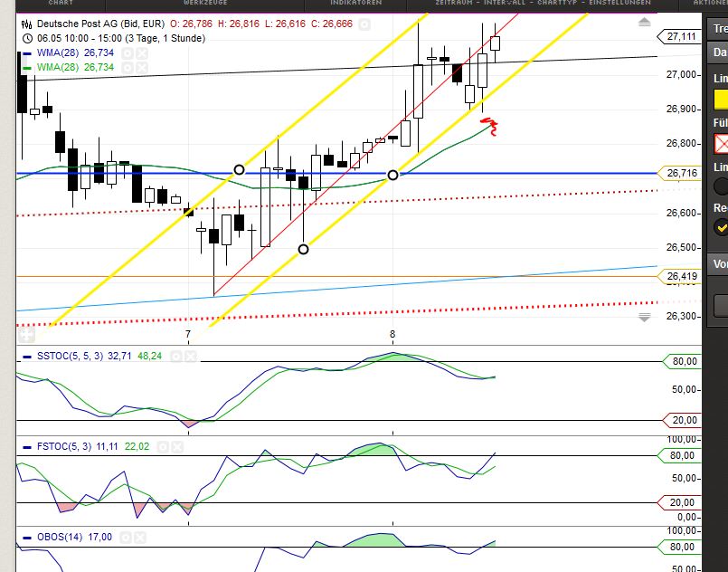This screenshot has width=728, height=572.
Task: Remove the OBOS(14) indicator panel
Action: click(140, 538)
